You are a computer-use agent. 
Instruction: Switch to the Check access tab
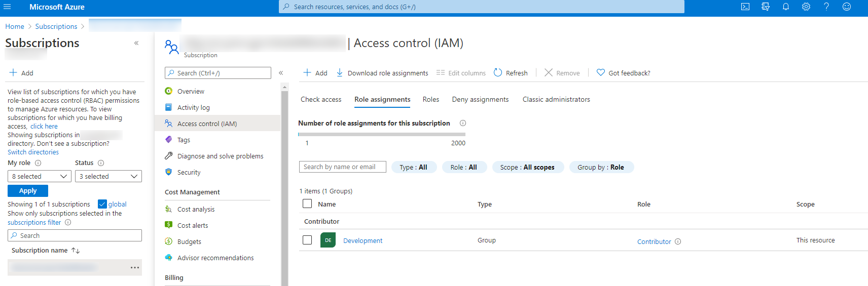321,99
